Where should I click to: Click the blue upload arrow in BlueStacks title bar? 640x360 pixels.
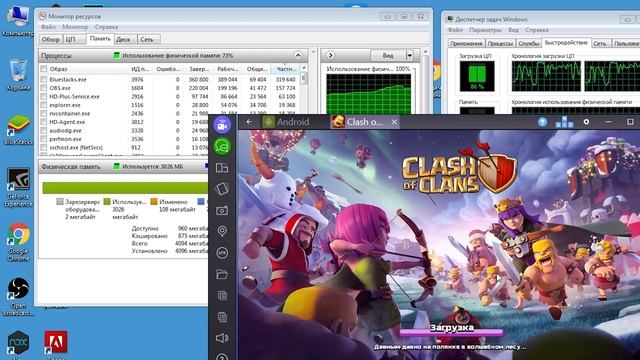coord(542,122)
